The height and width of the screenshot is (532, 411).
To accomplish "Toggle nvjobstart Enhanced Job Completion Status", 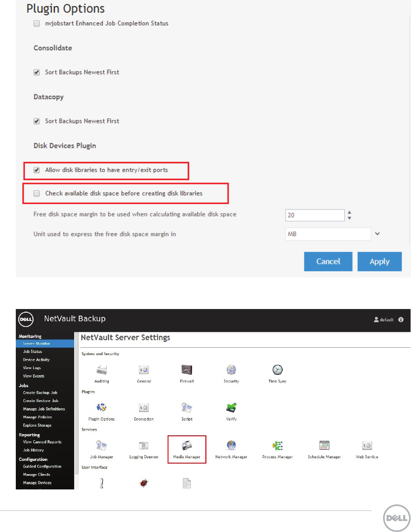I will tap(37, 23).
